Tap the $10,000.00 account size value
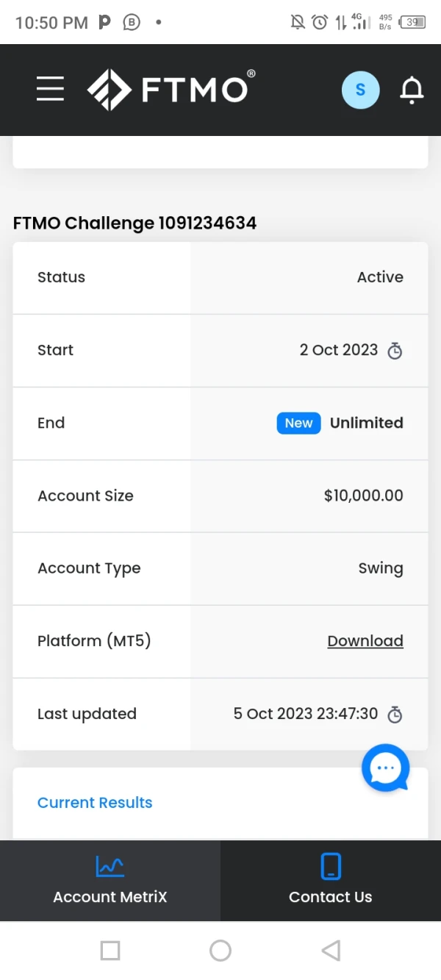 click(363, 496)
